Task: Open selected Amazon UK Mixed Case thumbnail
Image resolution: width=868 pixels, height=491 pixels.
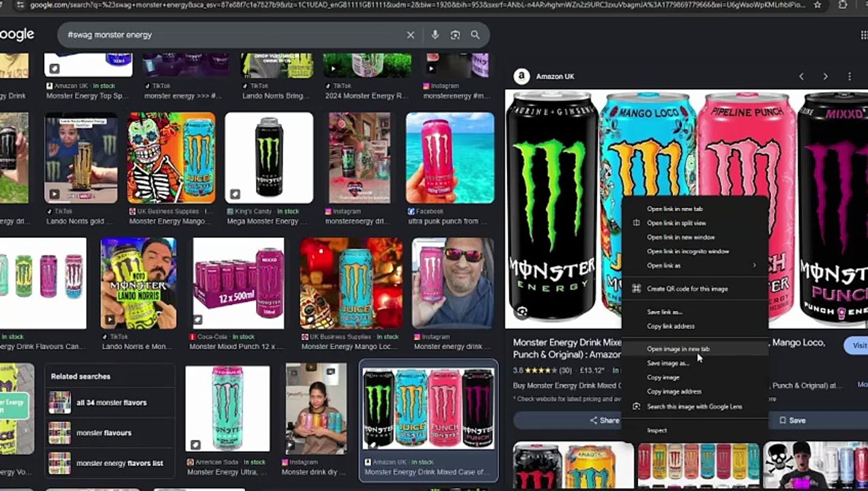Action: coord(429,411)
